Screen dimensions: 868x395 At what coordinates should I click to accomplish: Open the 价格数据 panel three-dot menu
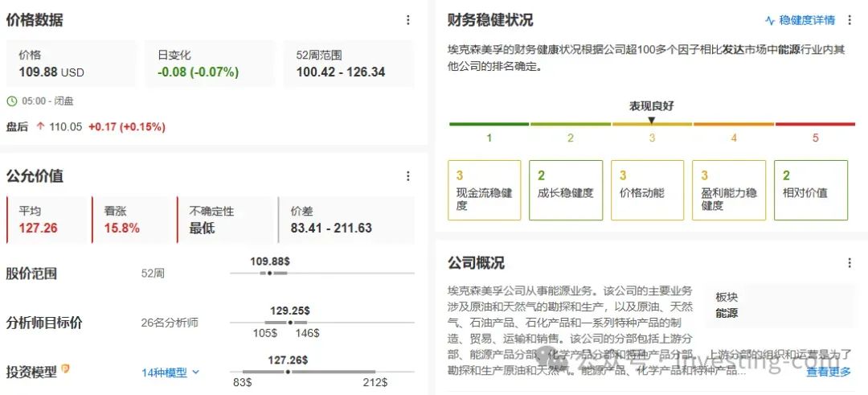(408, 20)
